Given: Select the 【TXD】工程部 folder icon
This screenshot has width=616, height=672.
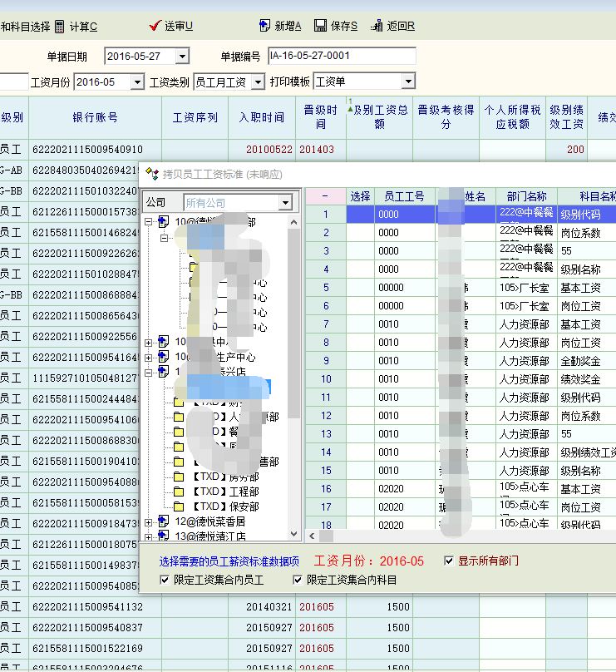Looking at the screenshot, I should coord(178,492).
